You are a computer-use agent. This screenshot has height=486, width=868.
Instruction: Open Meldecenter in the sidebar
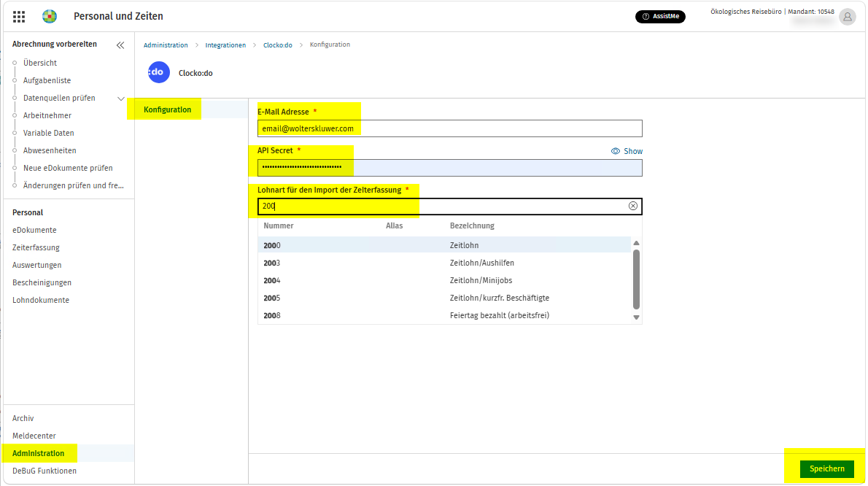(34, 436)
